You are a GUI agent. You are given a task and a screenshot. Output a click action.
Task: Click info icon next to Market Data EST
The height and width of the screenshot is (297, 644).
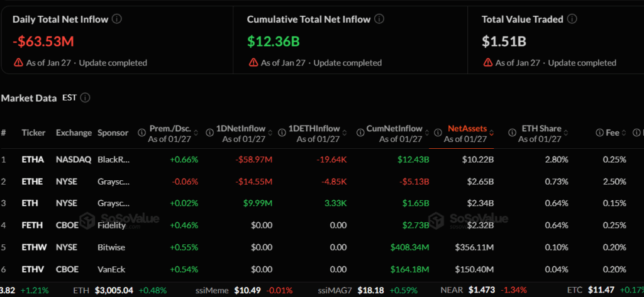coord(86,98)
